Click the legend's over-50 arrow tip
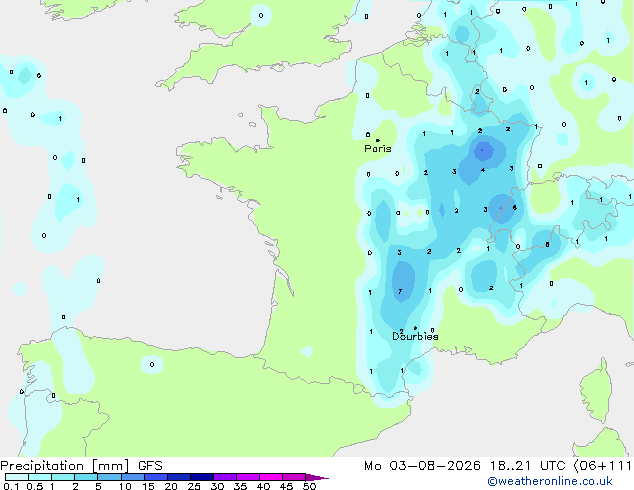This screenshot has width=634, height=490. (317, 477)
